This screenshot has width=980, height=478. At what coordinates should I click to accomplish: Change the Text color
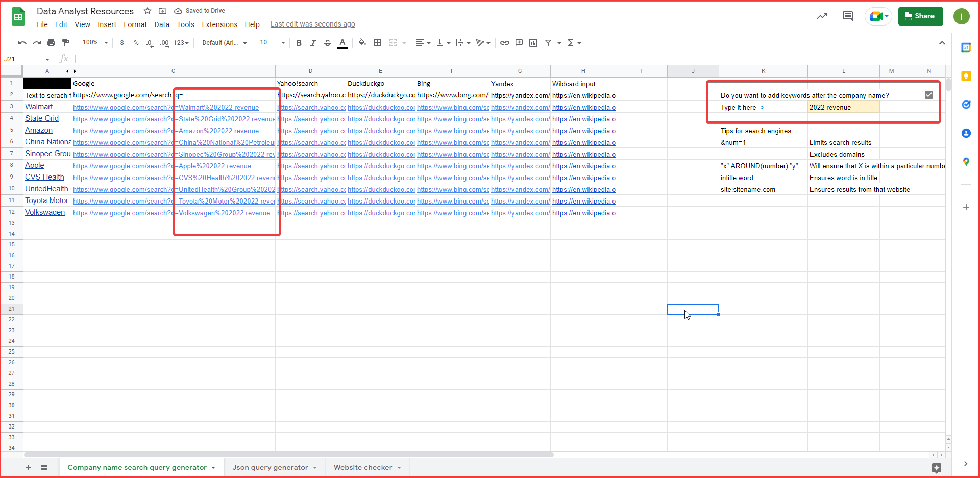[x=342, y=43]
